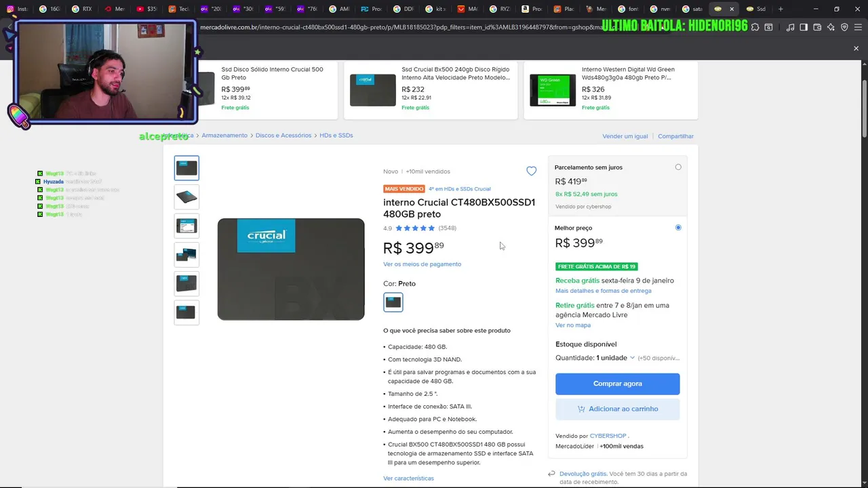Click the cart icon in Adicionar ao carrinho

point(581,409)
